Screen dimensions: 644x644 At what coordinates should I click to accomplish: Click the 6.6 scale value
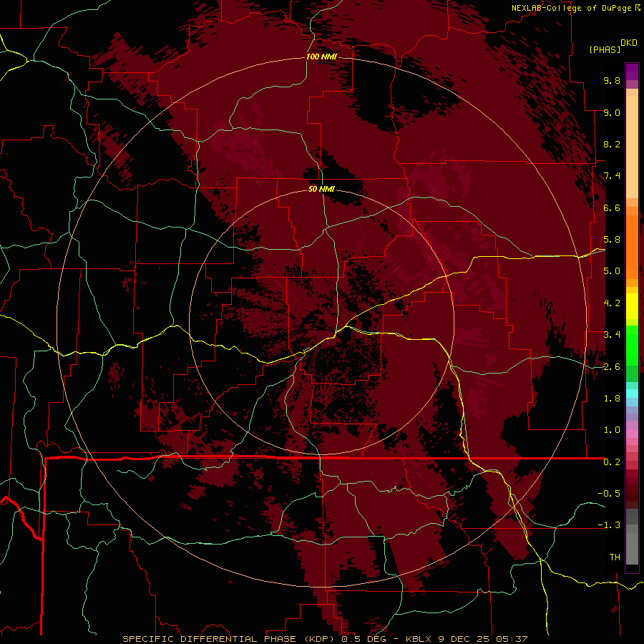[612, 208]
